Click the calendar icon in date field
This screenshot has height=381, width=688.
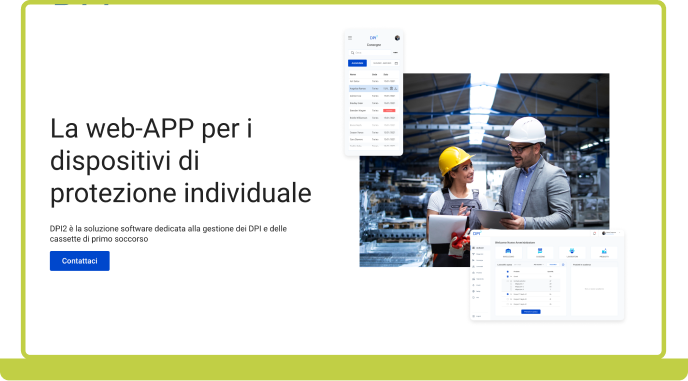pyautogui.click(x=396, y=63)
